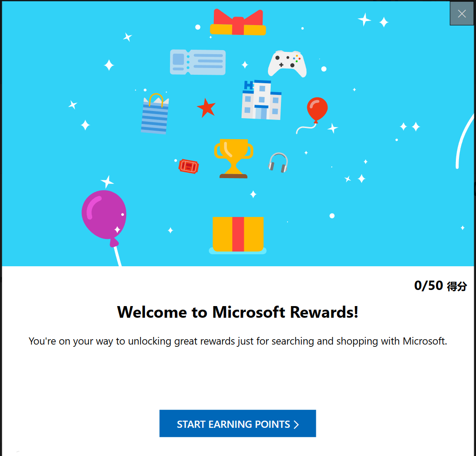Click the red gift bow icon
The image size is (476, 456).
(238, 22)
